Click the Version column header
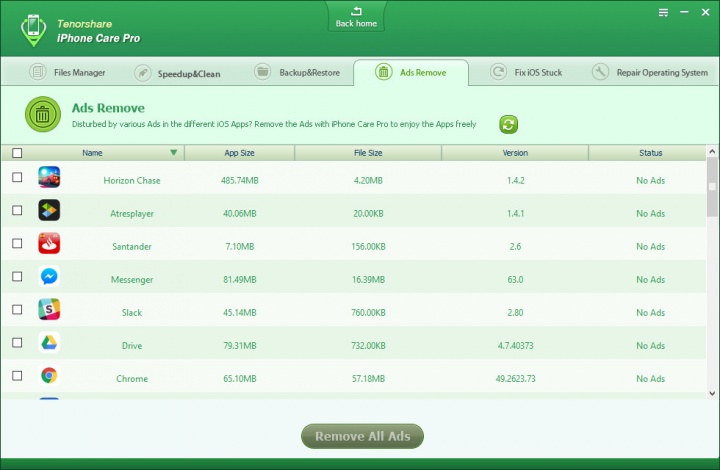 [x=515, y=153]
